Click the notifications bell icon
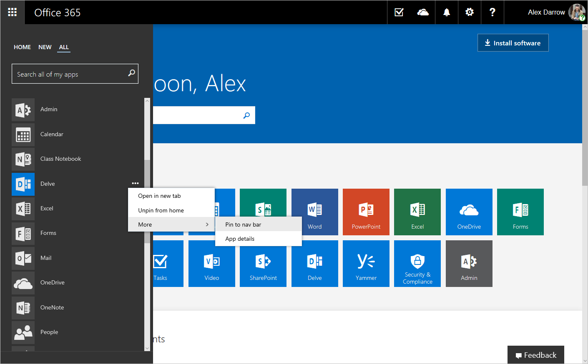This screenshot has height=364, width=588. (446, 12)
